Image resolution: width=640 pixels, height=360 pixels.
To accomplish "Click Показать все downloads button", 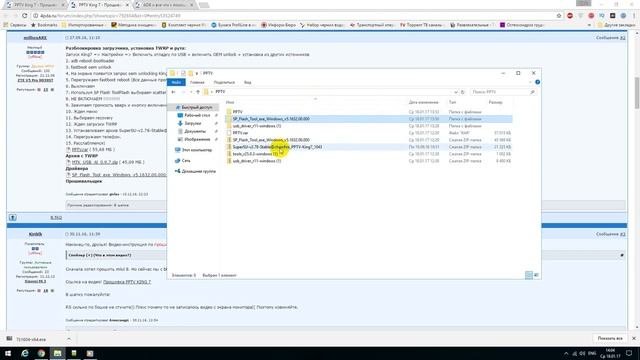I will [x=610, y=339].
